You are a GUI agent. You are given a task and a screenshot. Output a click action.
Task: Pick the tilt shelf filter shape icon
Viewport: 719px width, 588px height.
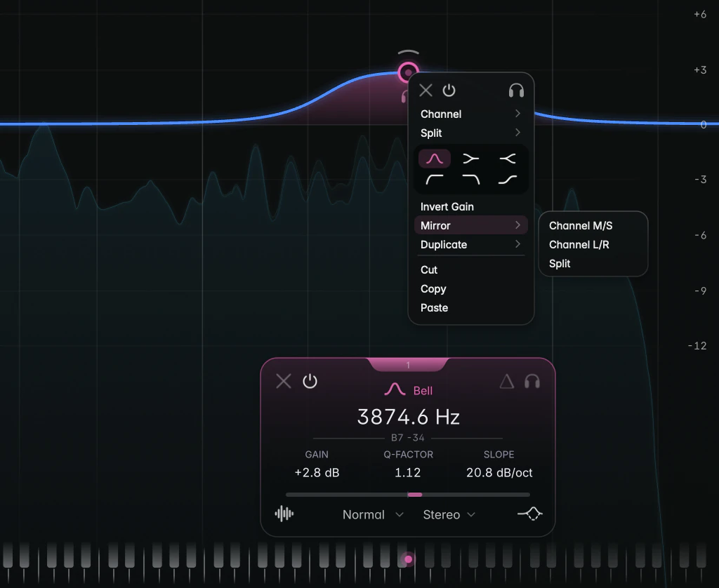coord(508,180)
